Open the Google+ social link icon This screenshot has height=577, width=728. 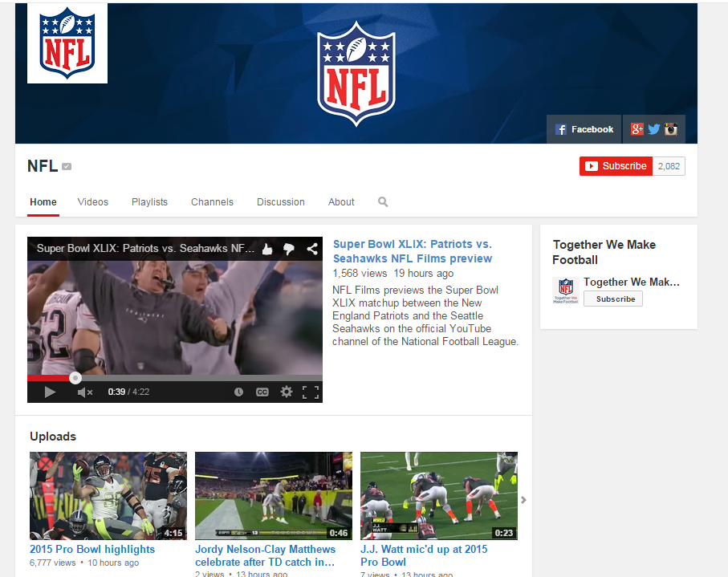637,129
